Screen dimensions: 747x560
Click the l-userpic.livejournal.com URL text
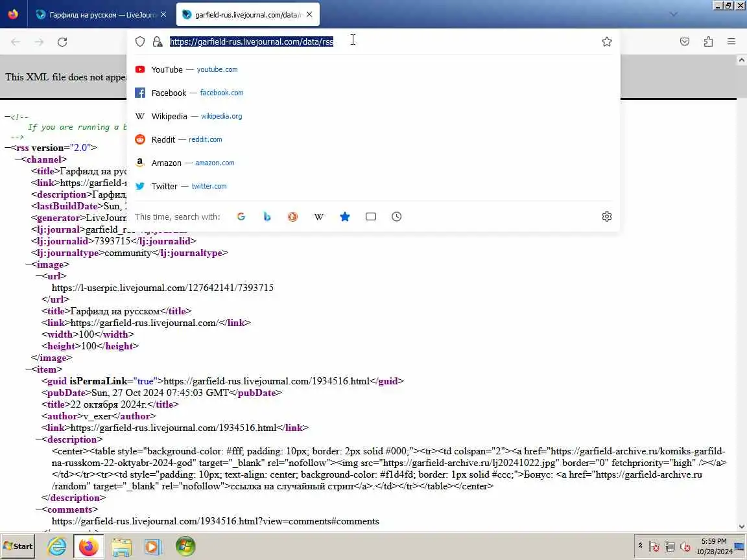(163, 288)
